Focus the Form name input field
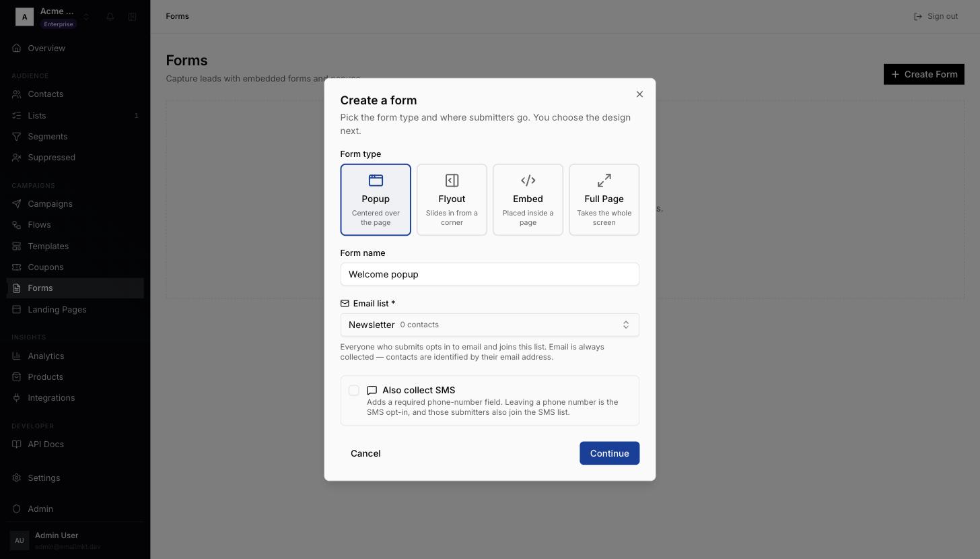980x559 pixels. [x=490, y=274]
